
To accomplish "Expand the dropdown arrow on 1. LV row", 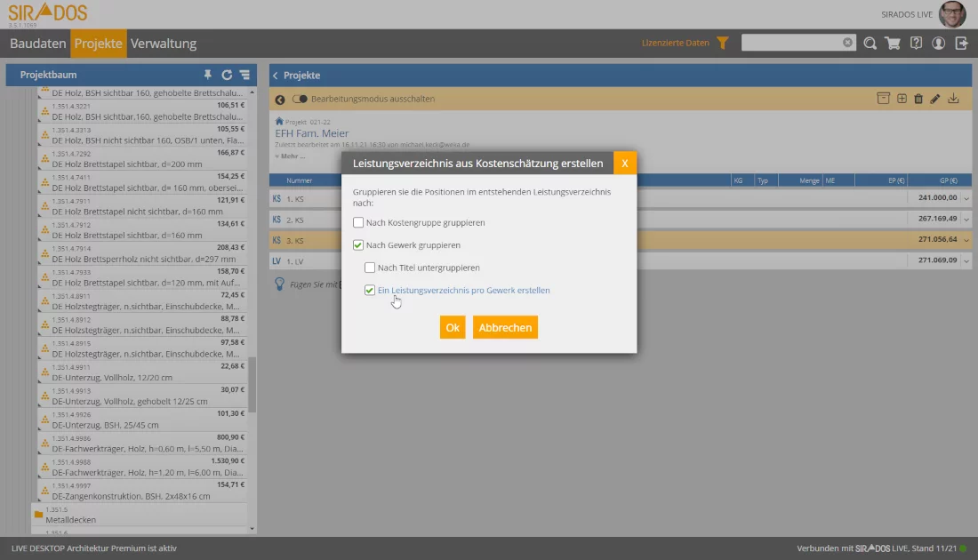I will 966,260.
